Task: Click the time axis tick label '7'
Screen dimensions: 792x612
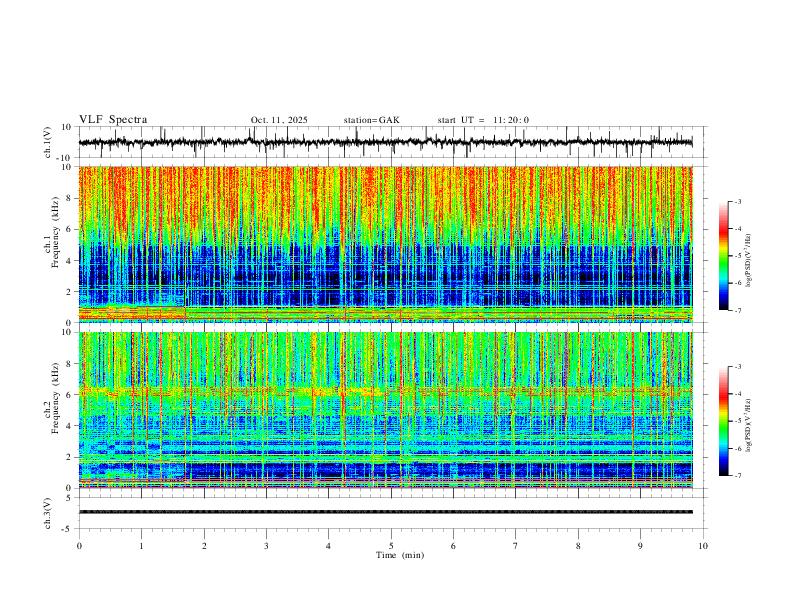Action: (516, 546)
